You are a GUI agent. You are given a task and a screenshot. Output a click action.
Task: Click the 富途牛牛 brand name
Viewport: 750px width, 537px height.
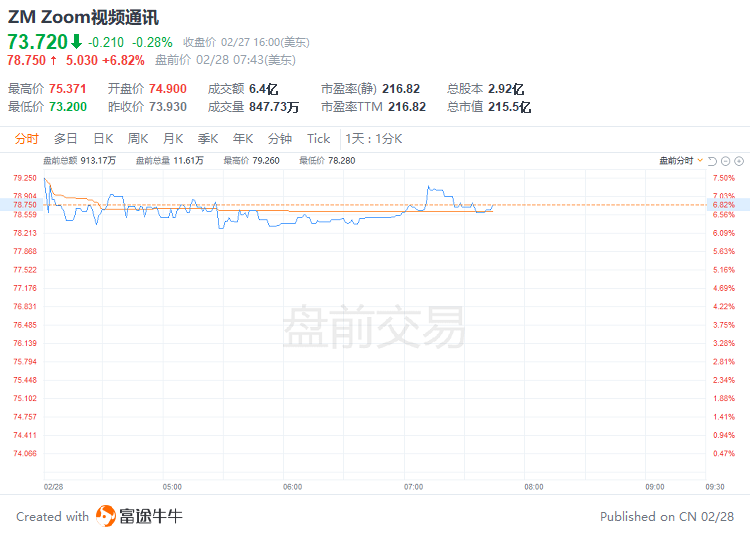point(151,516)
